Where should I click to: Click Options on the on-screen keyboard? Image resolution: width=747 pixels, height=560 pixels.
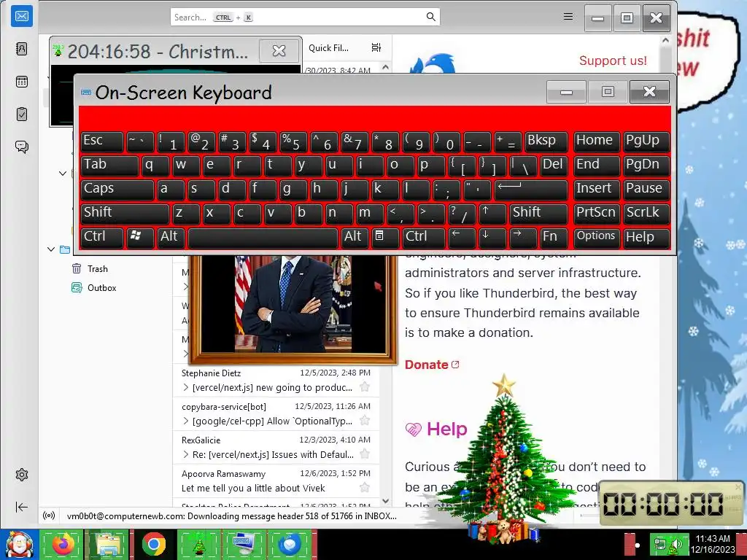pyautogui.click(x=596, y=237)
